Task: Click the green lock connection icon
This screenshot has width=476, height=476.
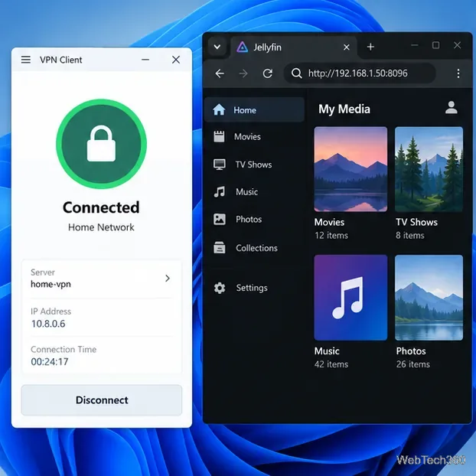Action: tap(101, 144)
